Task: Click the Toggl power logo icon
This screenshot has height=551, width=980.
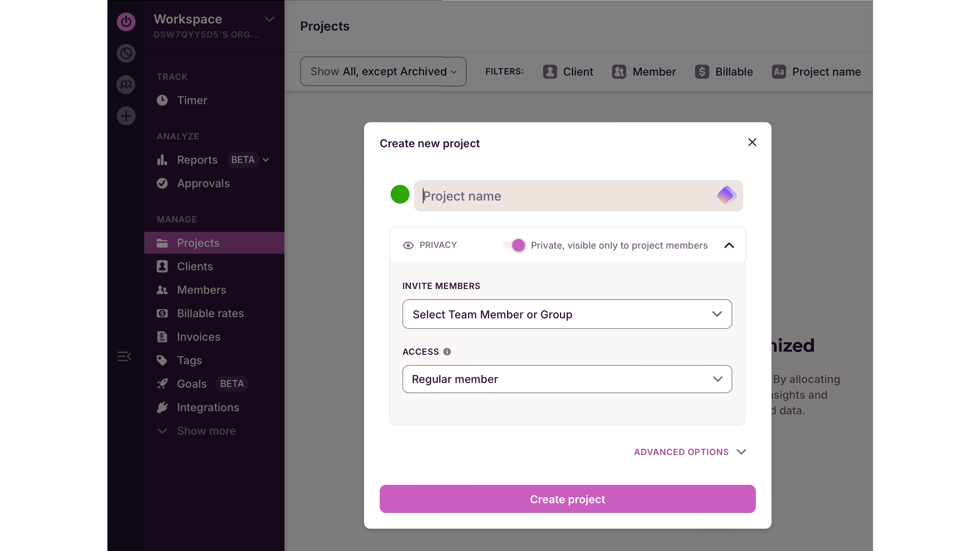Action: tap(126, 22)
